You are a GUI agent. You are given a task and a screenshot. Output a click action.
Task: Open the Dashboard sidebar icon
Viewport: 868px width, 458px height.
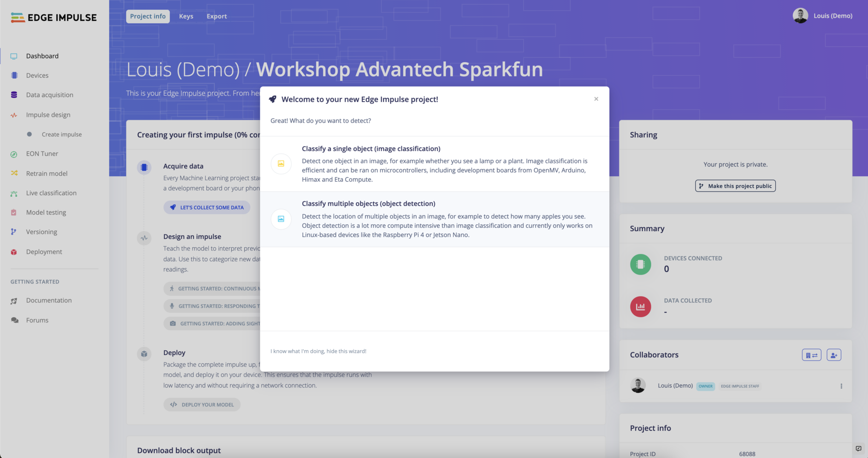point(14,56)
